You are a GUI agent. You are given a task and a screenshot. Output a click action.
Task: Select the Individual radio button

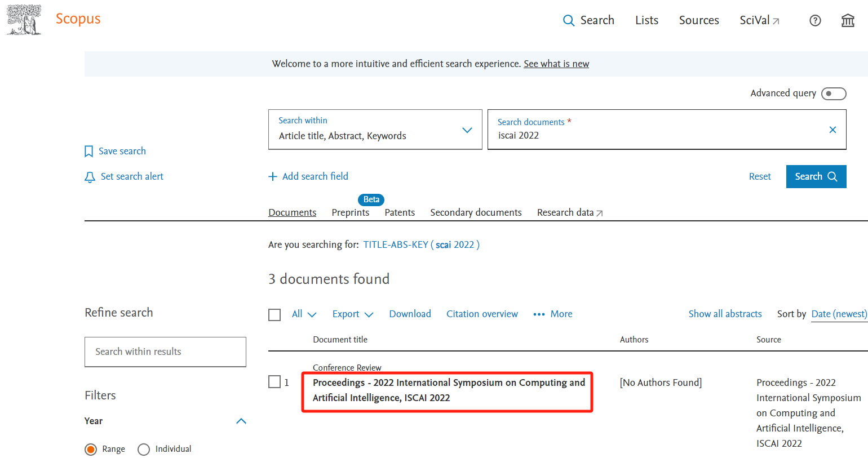click(144, 449)
